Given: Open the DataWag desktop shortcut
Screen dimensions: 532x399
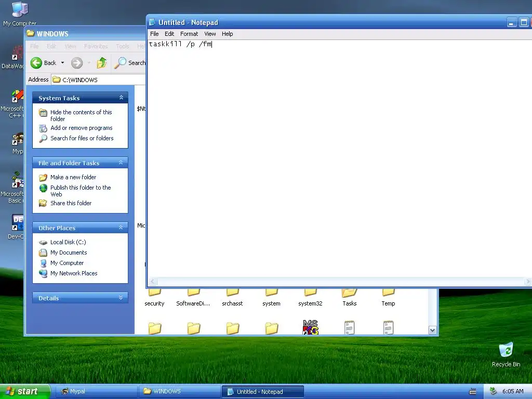Looking at the screenshot, I should pos(17,54).
